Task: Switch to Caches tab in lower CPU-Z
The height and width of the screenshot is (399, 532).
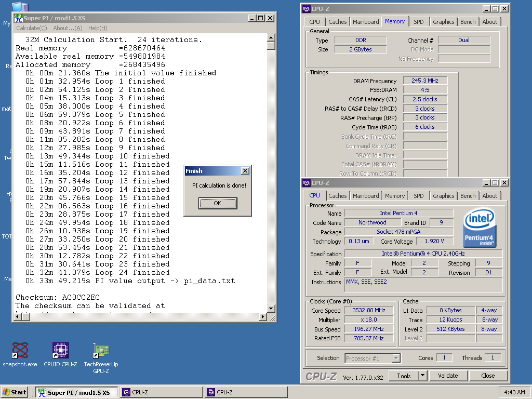Action: [338, 196]
